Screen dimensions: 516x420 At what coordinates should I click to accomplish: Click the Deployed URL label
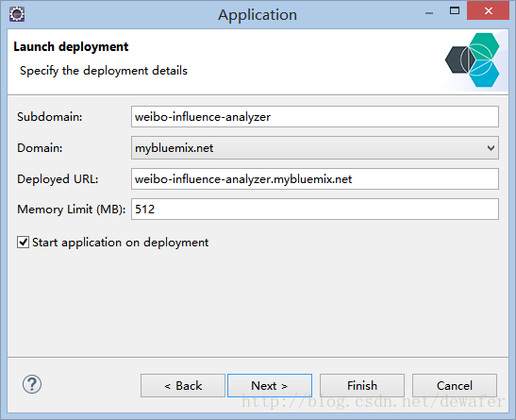click(x=58, y=179)
